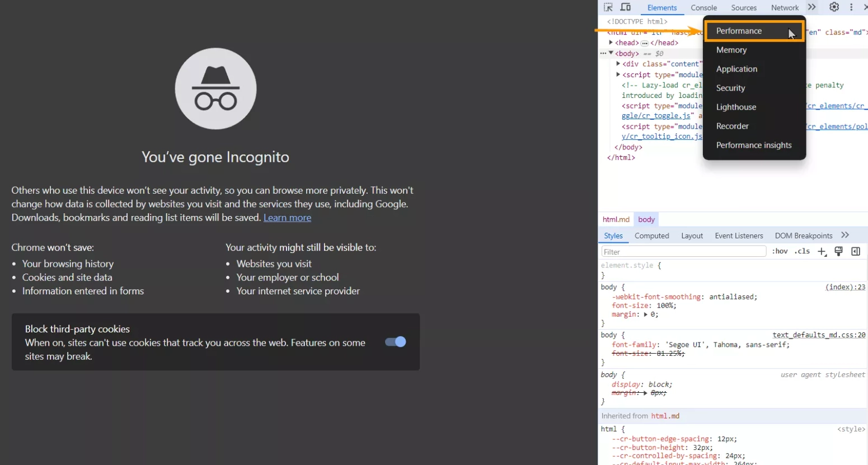Expand the head element node
868x465 pixels.
(611, 43)
